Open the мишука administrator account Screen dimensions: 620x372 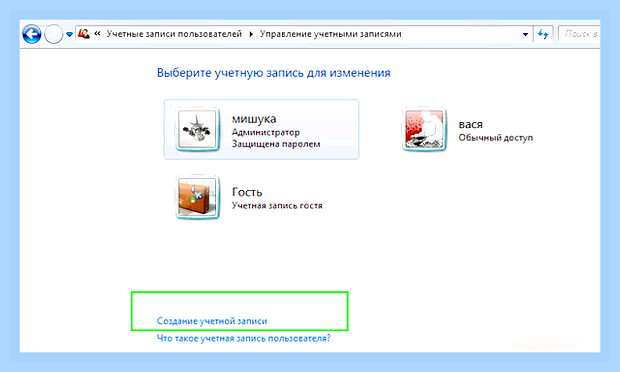(261, 129)
